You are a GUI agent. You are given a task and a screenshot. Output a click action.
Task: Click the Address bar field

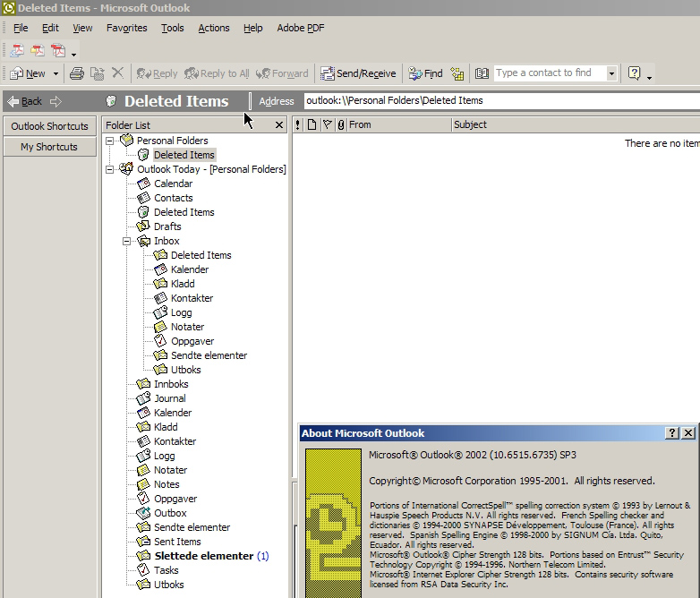tap(502, 100)
